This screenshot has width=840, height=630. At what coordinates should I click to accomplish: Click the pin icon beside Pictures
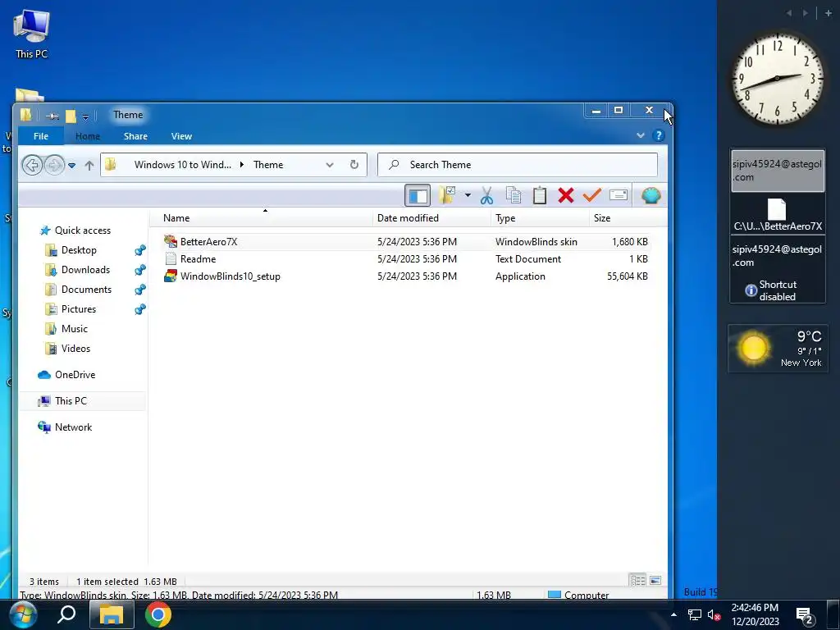[139, 309]
